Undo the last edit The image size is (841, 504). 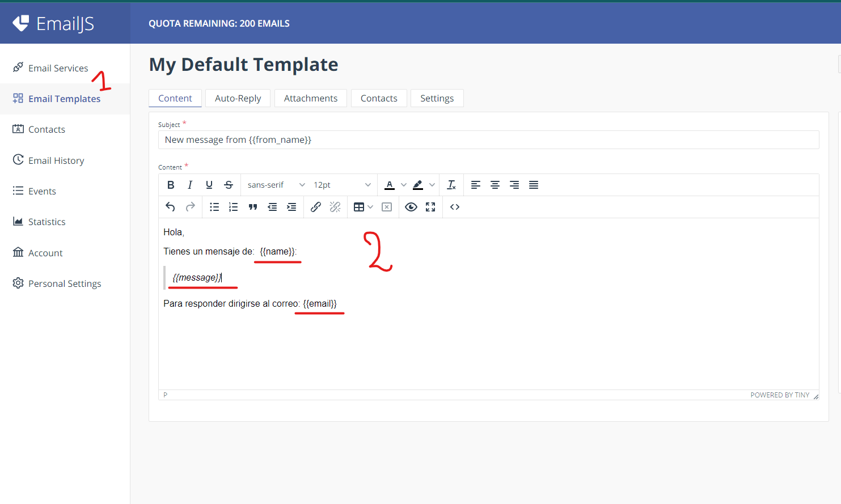(x=170, y=207)
